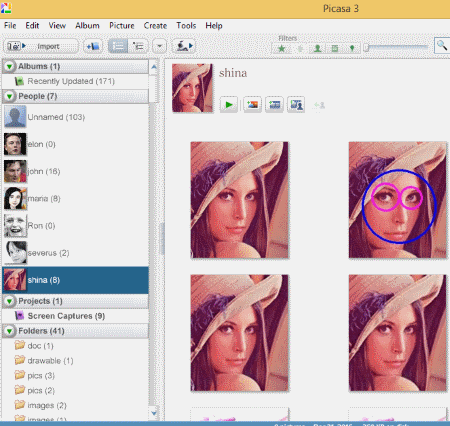Open the Edit menu

tap(32, 26)
